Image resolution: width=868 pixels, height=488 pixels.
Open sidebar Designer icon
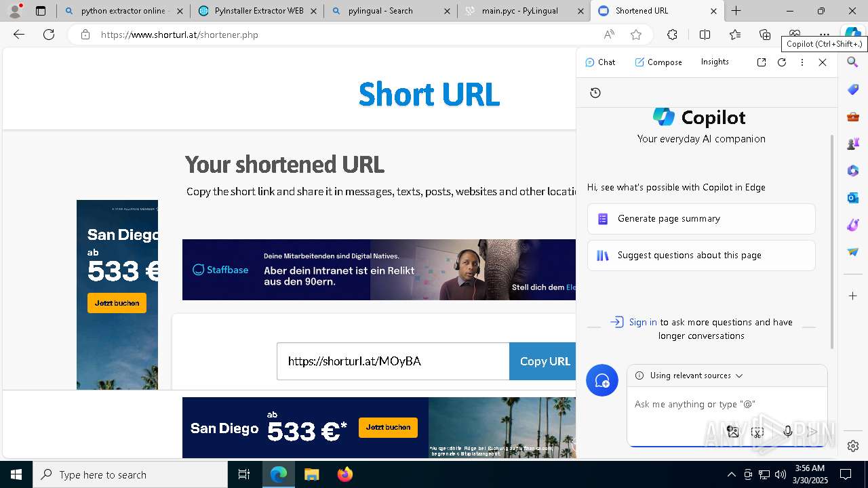[853, 225]
